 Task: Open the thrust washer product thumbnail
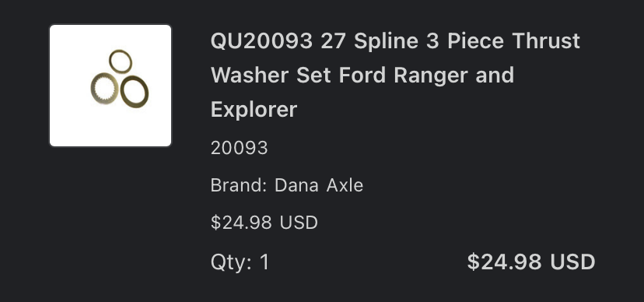[x=110, y=86]
